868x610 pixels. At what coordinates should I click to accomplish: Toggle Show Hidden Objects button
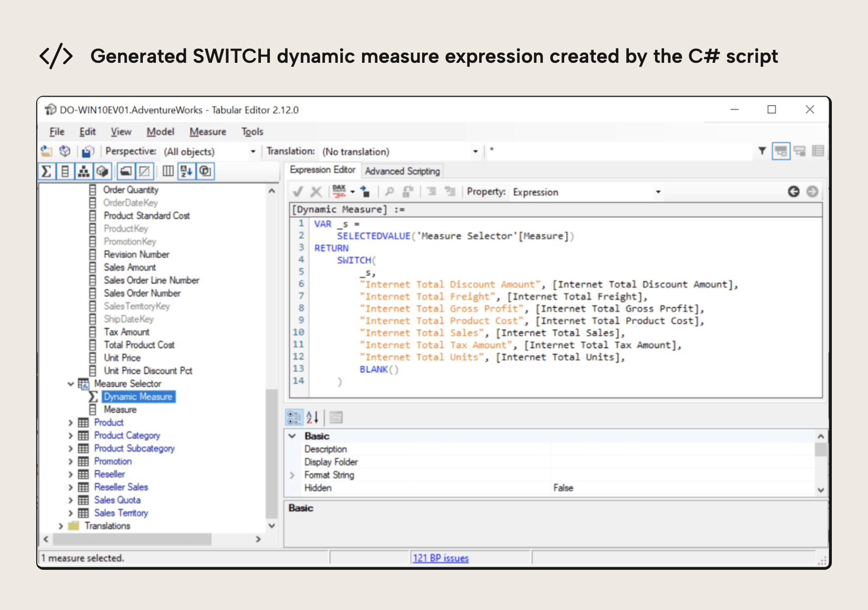click(145, 171)
